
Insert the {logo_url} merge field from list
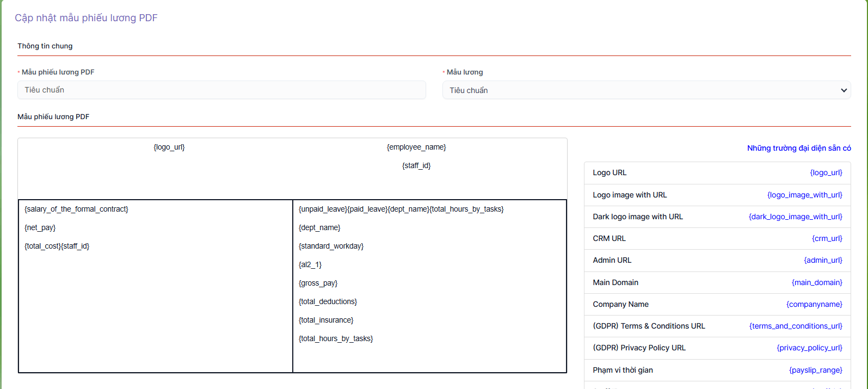point(826,173)
